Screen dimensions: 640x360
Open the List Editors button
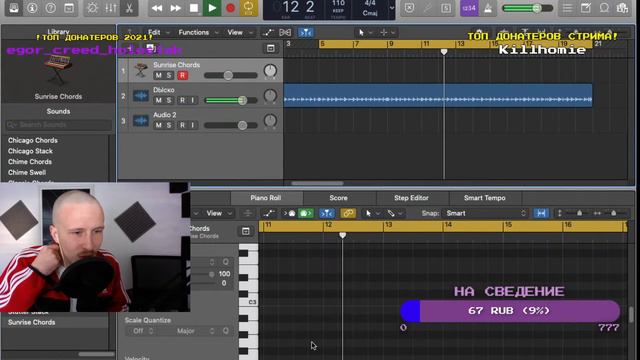pyautogui.click(x=567, y=8)
